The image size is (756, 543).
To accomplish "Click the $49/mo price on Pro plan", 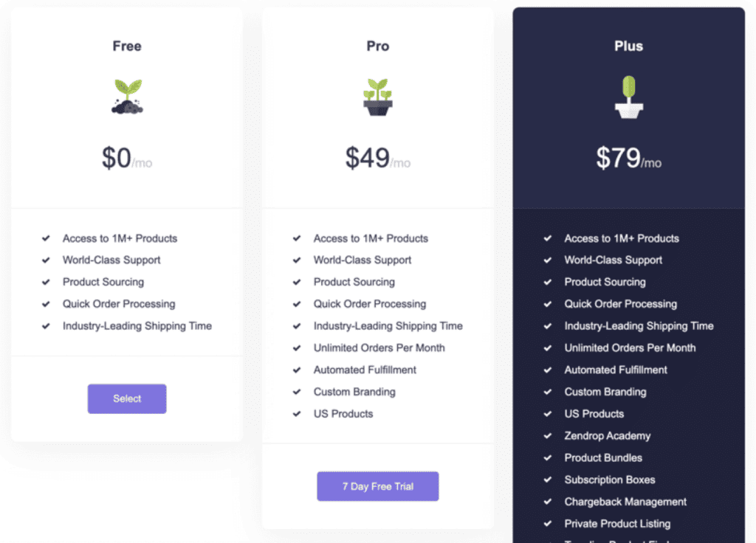I will [378, 158].
